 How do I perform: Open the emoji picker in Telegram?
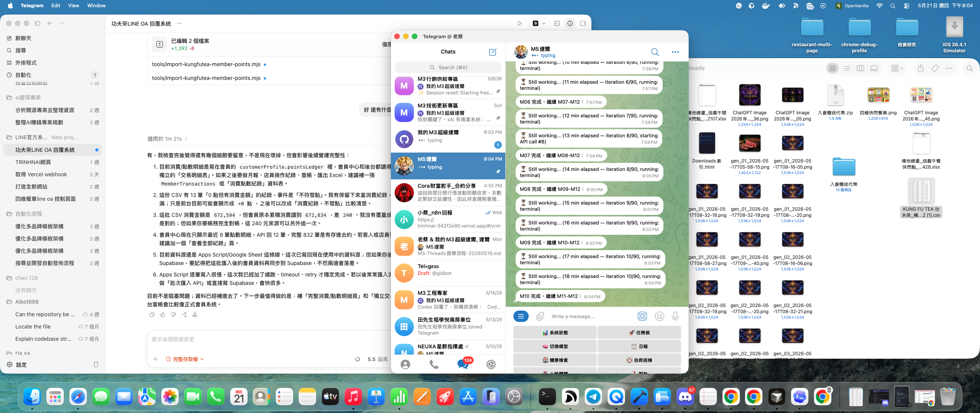click(x=659, y=316)
